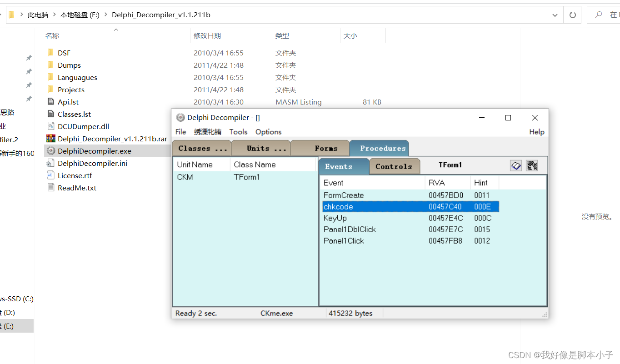
Task: Switch to the Classes tab
Action: 202,148
